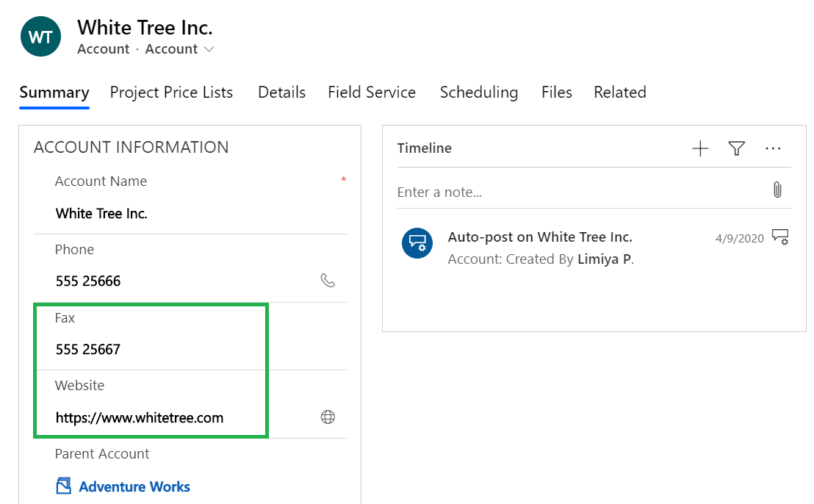Switch to the Summary tab

point(54,93)
